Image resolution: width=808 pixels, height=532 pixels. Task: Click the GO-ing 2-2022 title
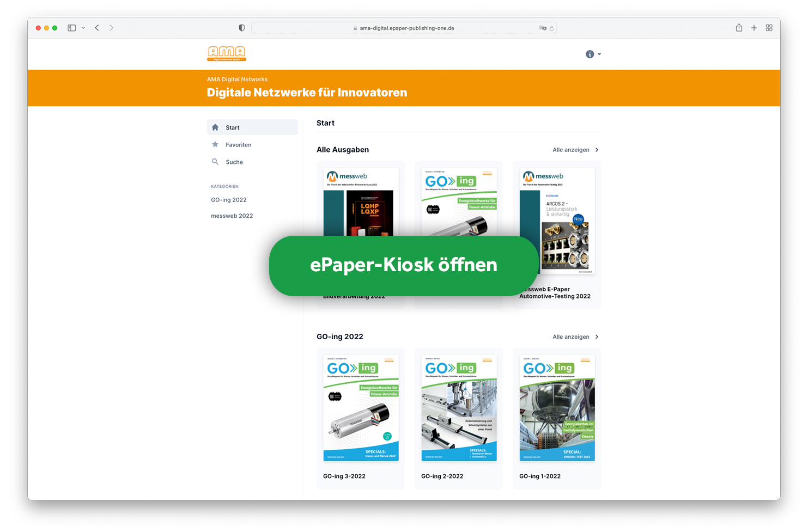pos(442,476)
